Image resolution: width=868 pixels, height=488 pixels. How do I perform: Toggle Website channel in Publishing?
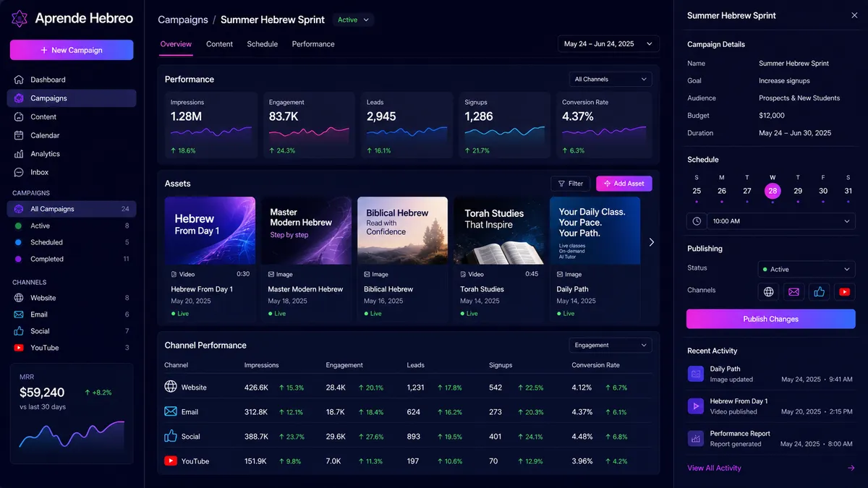[769, 291]
